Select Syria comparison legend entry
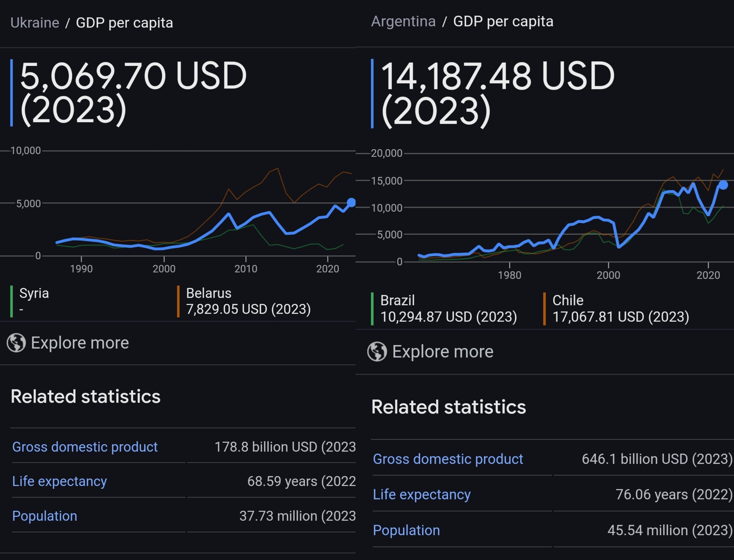The image size is (734, 560). 34,294
